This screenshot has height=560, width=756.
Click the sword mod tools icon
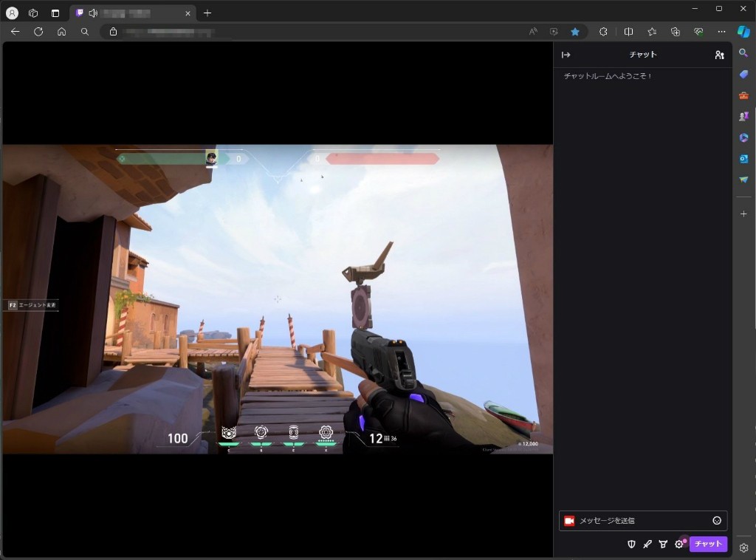point(647,544)
